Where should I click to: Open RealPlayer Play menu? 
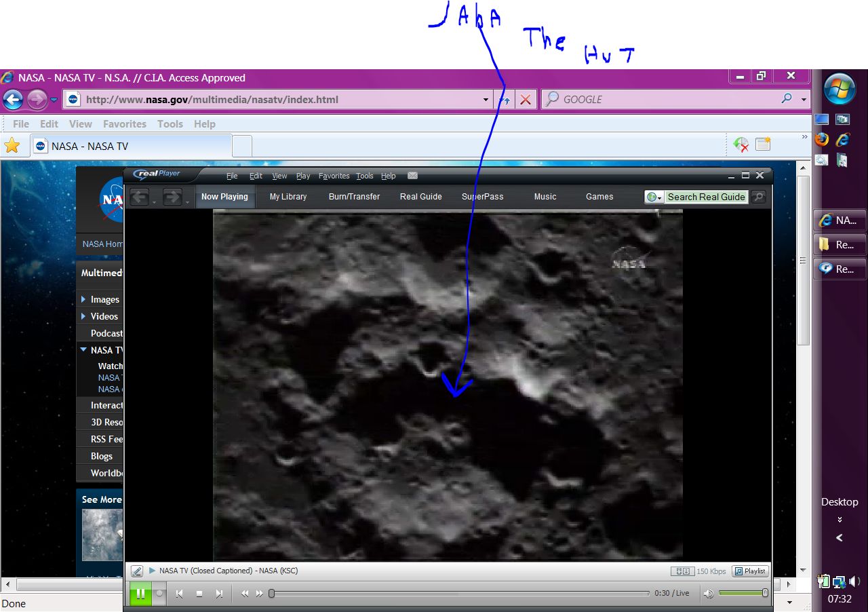point(303,176)
